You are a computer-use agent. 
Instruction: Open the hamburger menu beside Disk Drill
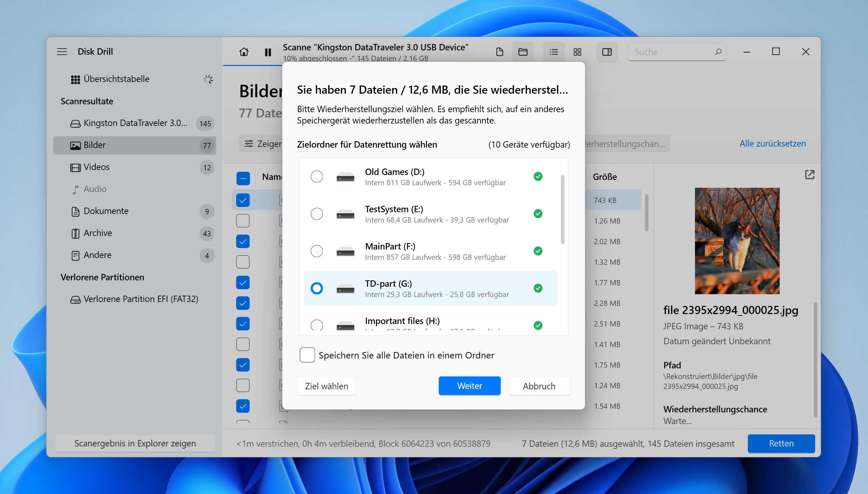click(x=62, y=52)
